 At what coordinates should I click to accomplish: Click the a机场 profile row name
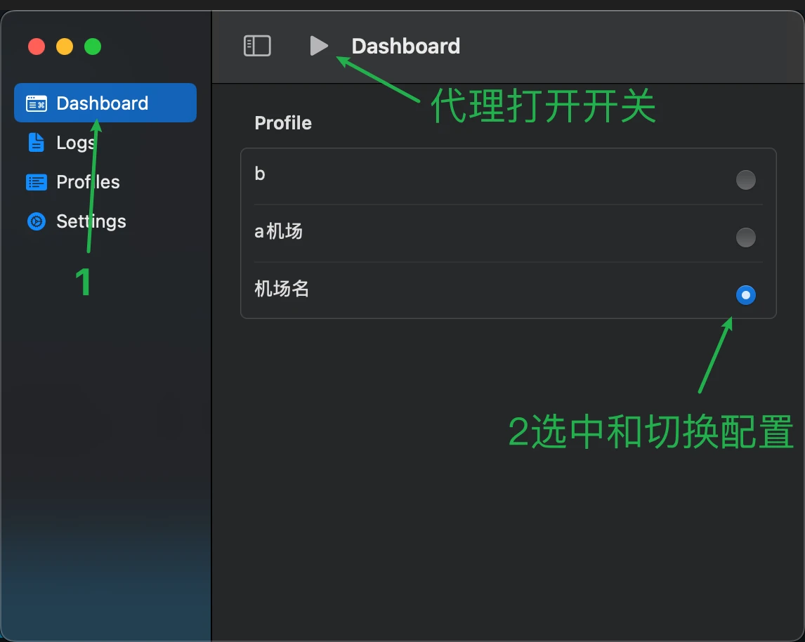click(x=278, y=232)
